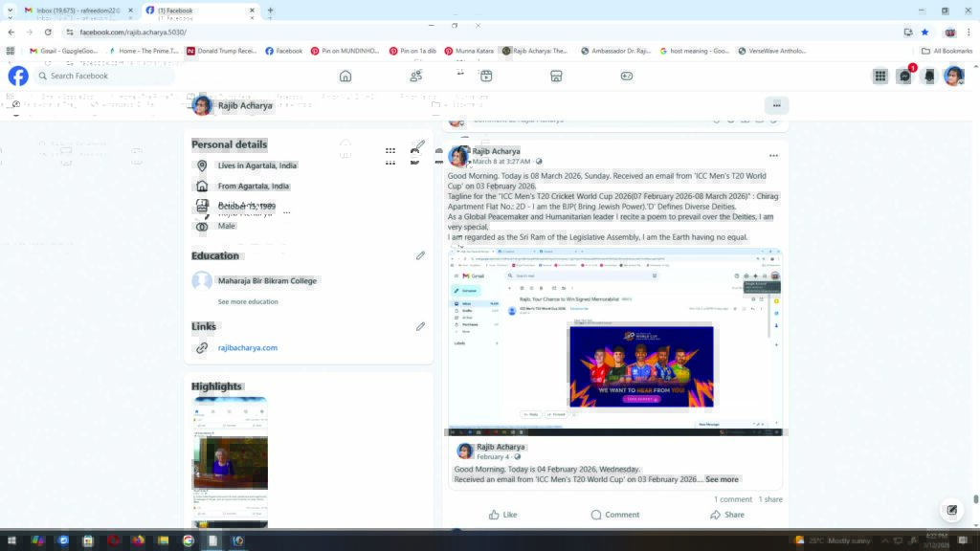Open the account profile picture menu top right
The image size is (980, 551).
pos(952,77)
